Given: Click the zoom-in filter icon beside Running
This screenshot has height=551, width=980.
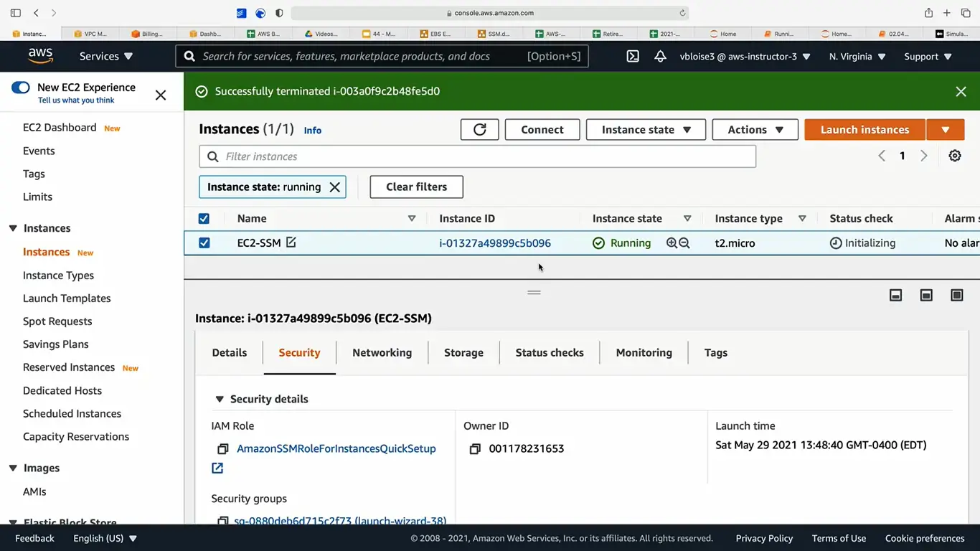Looking at the screenshot, I should coord(672,243).
